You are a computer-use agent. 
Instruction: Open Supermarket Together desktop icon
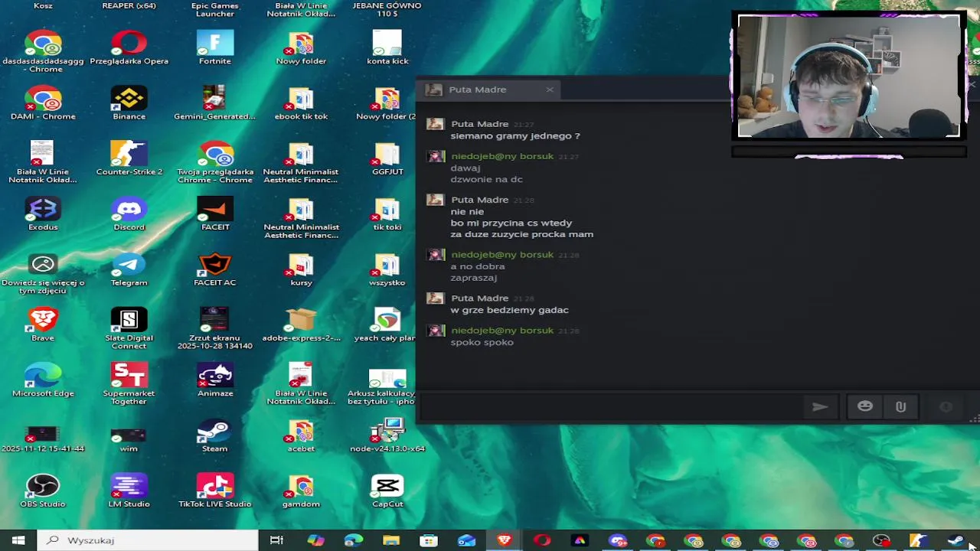point(129,383)
